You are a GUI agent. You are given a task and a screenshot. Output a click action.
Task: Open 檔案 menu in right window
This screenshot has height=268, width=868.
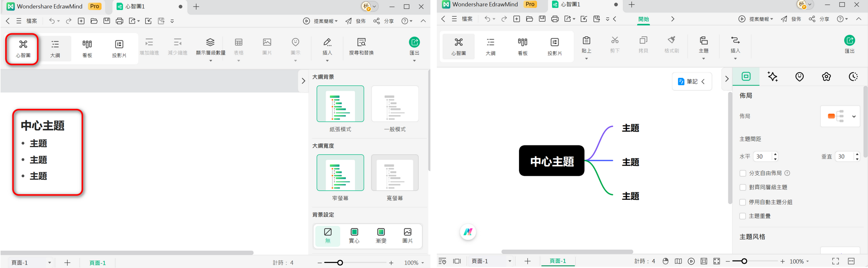(x=467, y=19)
